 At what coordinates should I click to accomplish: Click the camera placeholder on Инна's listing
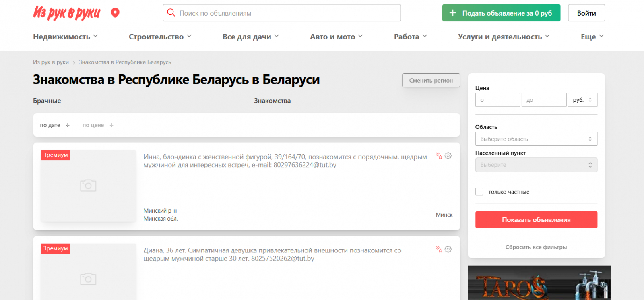[x=88, y=186]
